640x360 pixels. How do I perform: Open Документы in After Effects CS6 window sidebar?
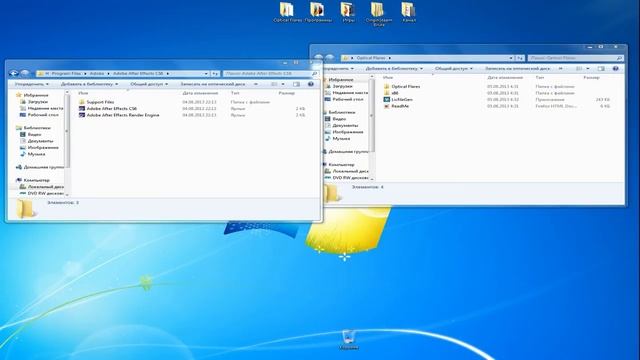36,141
